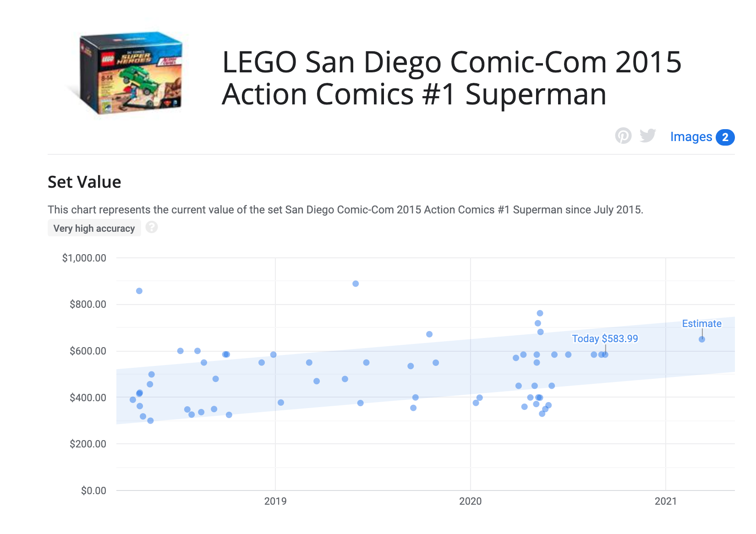The image size is (756, 534).
Task: Click the early $860 outlier data point
Action: pyautogui.click(x=139, y=290)
